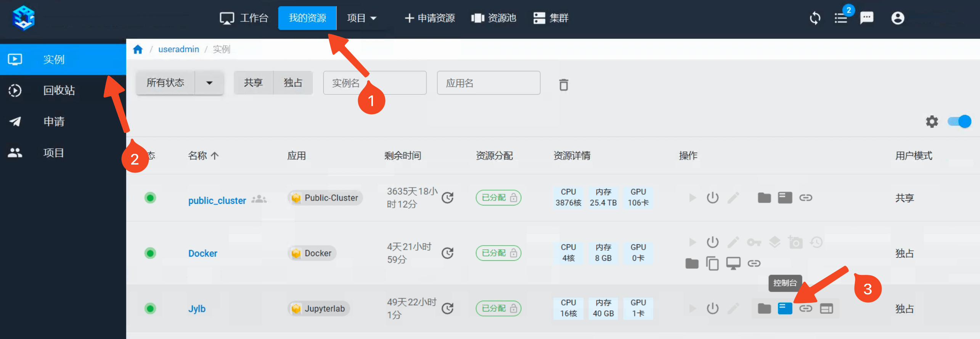Open the task list icon with badge 2
Screen dimensions: 980x339
841,18
